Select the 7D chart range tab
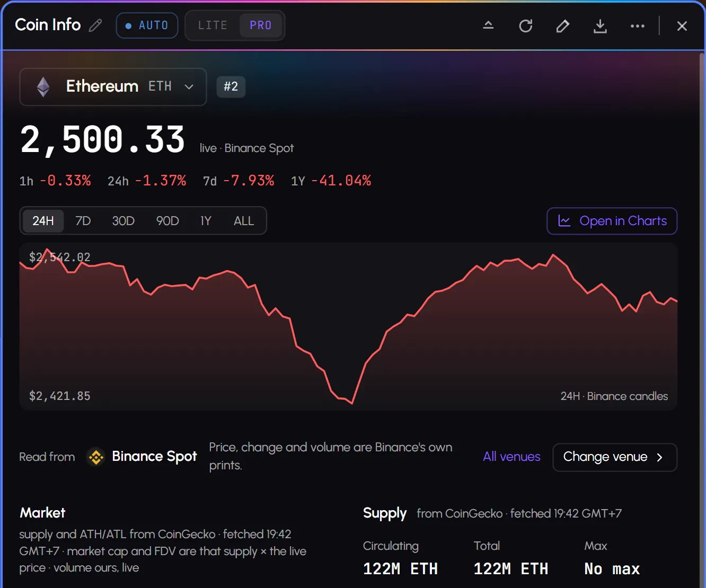Screen dimensions: 706x588 (83, 221)
